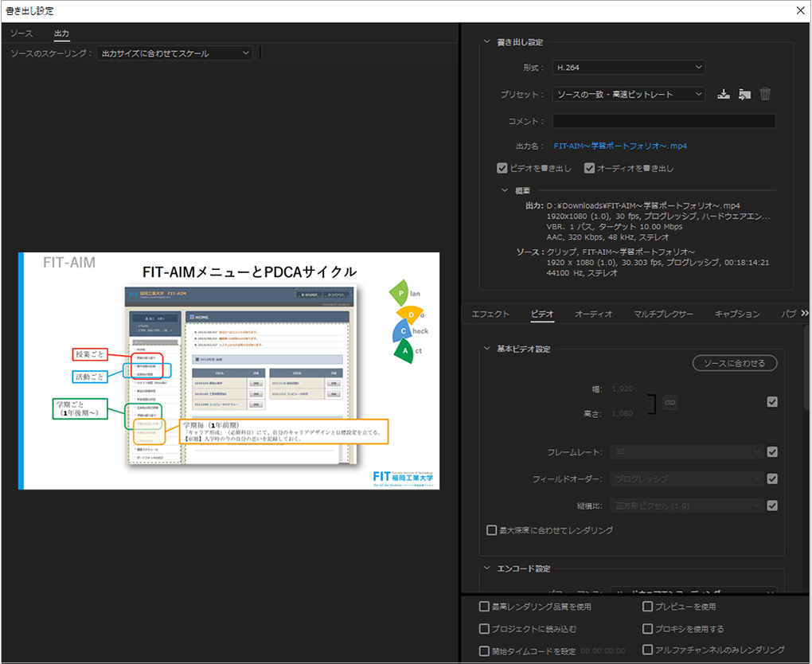Open the フレームレート dropdown
Viewport: 812px width, 664px height.
click(687, 452)
